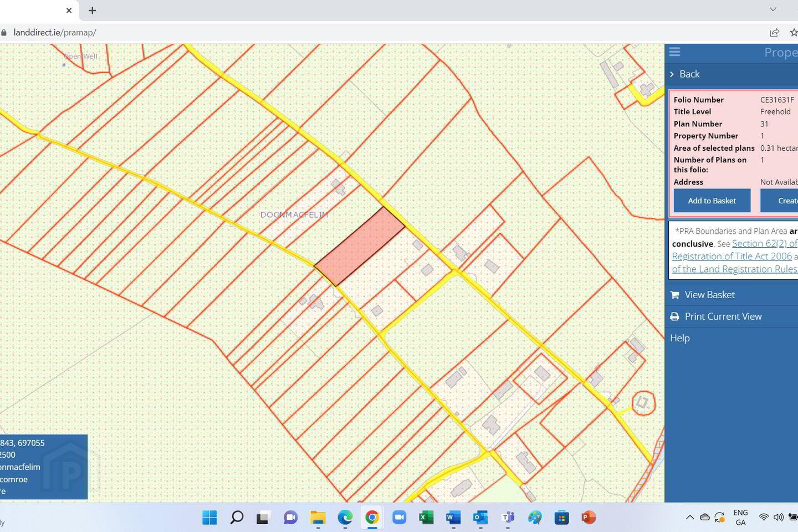Open the Section 62(2) link
Screen dimensions: 798x532
pyautogui.click(x=765, y=243)
